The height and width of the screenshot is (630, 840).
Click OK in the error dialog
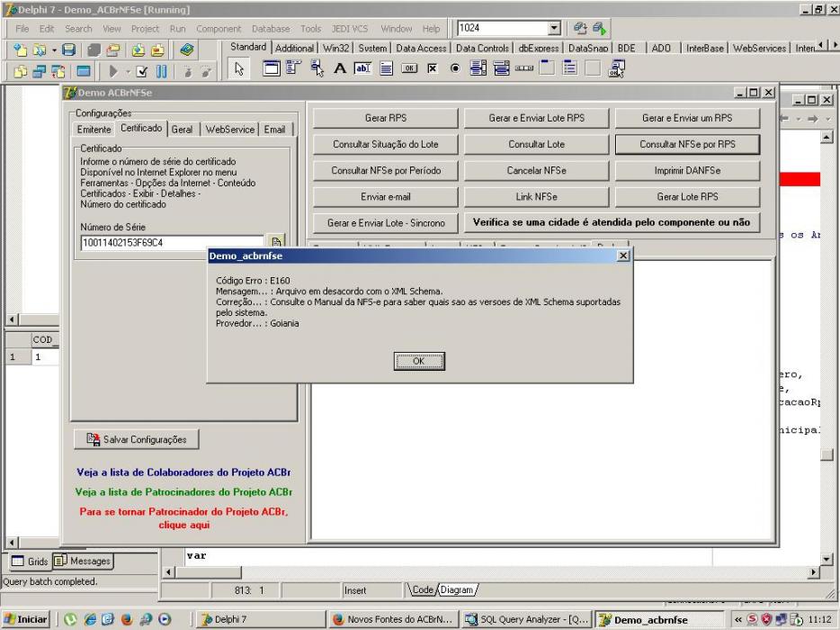tap(419, 361)
